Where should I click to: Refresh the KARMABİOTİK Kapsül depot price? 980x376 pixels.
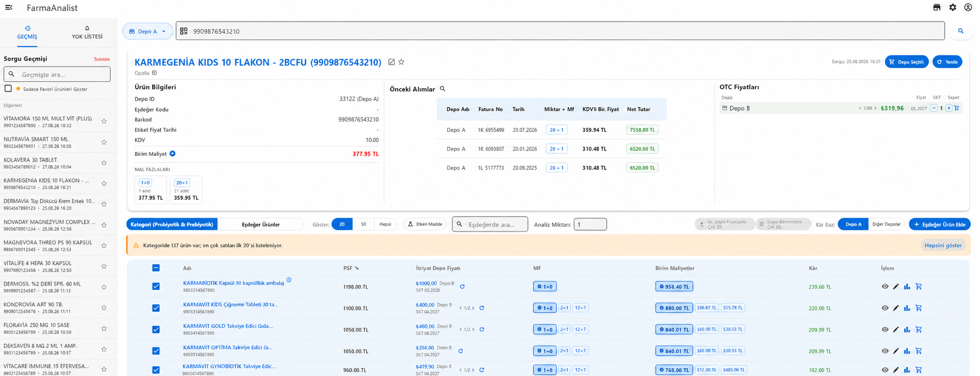(462, 286)
